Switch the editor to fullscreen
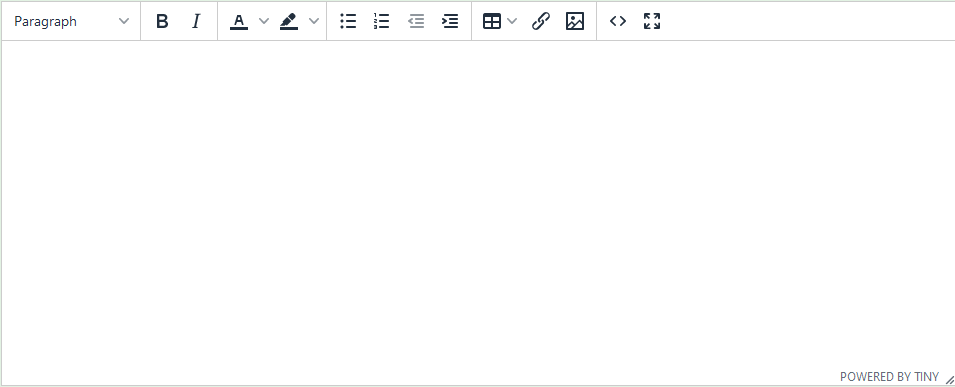 point(652,21)
